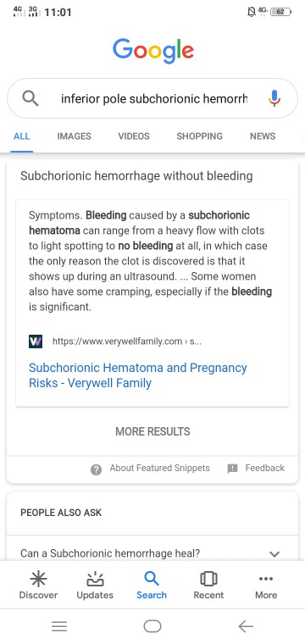Open the NEWS results tab

coord(263,136)
